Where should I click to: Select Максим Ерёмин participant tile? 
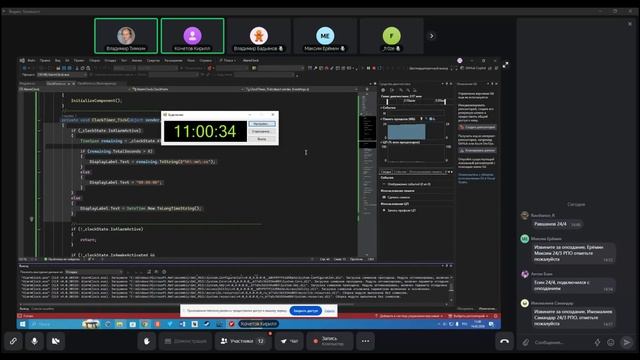point(325,36)
